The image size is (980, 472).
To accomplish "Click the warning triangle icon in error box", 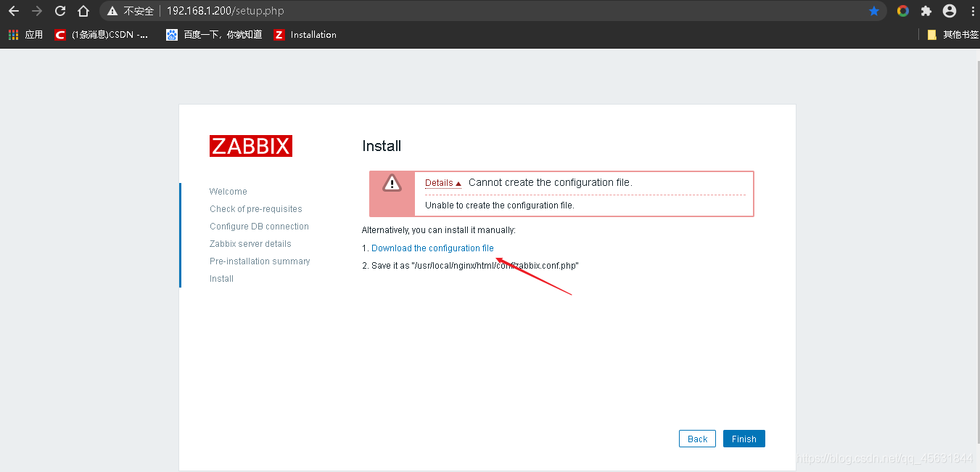I will click(392, 182).
